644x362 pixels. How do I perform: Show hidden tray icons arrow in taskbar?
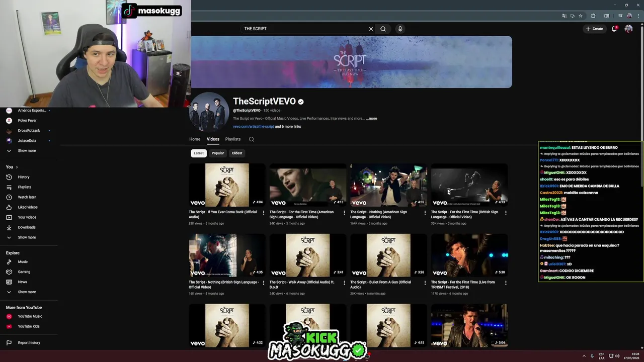click(x=584, y=356)
